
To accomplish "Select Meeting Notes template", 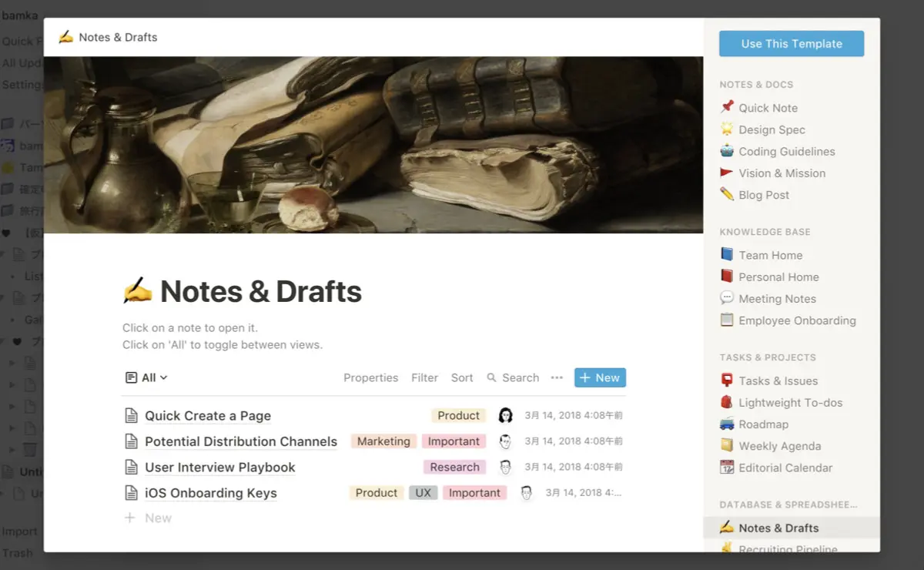I will pos(777,299).
